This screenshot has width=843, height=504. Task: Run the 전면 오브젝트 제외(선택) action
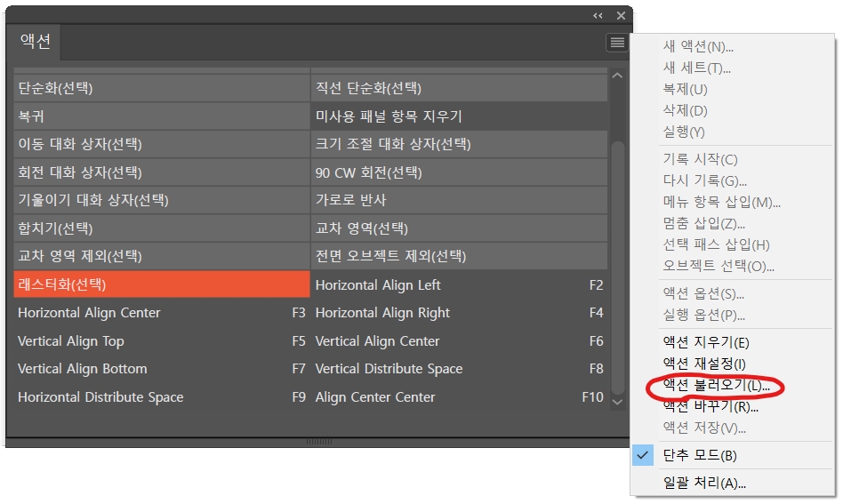coord(459,256)
